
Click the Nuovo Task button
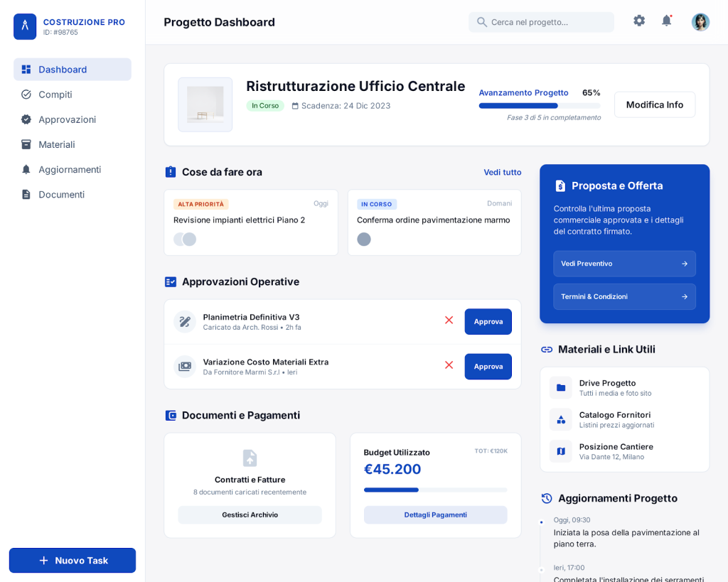coord(73,561)
